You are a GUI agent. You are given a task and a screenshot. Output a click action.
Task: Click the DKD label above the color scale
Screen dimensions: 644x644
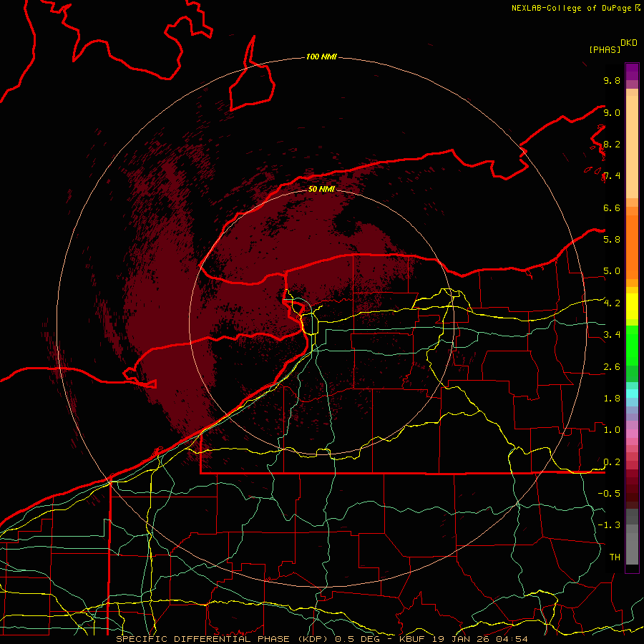[x=629, y=43]
